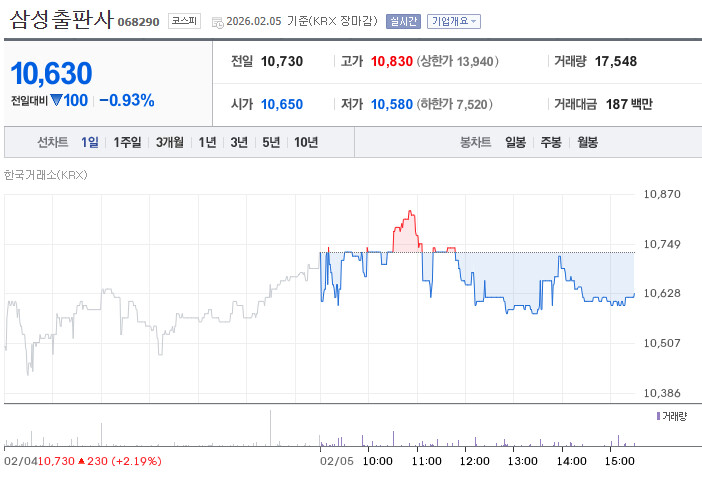
Task: Click the 11:00 time axis label
Action: (426, 461)
